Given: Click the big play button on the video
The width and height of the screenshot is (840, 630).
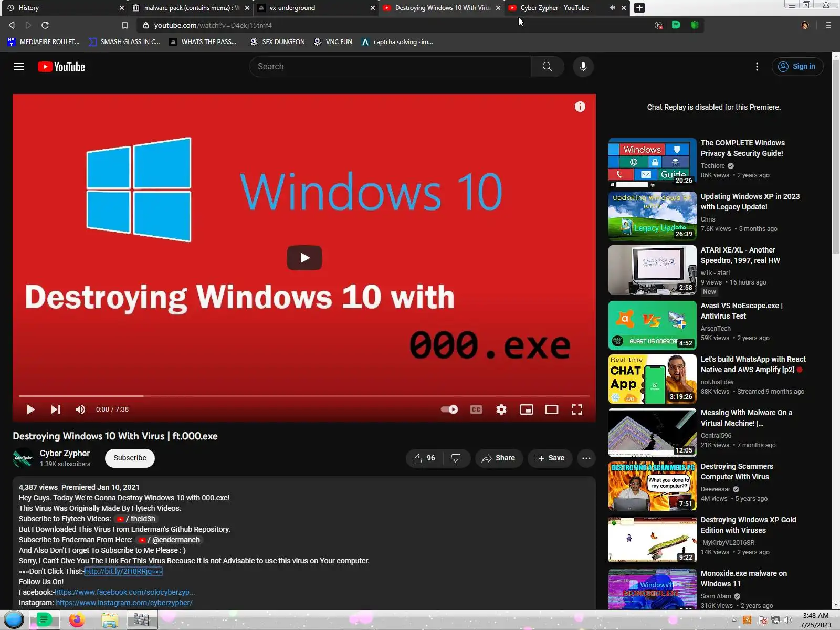Looking at the screenshot, I should point(304,258).
